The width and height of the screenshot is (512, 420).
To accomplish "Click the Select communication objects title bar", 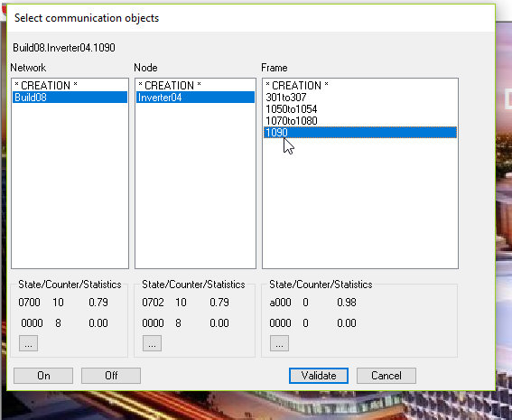I will pos(251,18).
